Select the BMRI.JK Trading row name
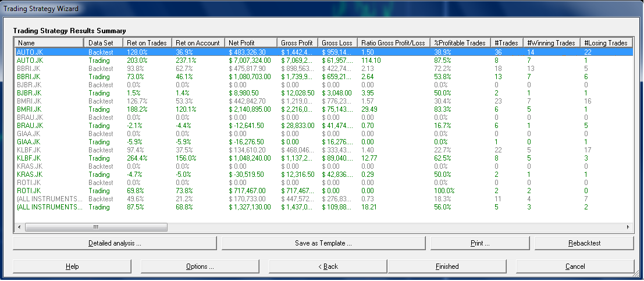This screenshot has height=281, width=644. click(x=29, y=109)
